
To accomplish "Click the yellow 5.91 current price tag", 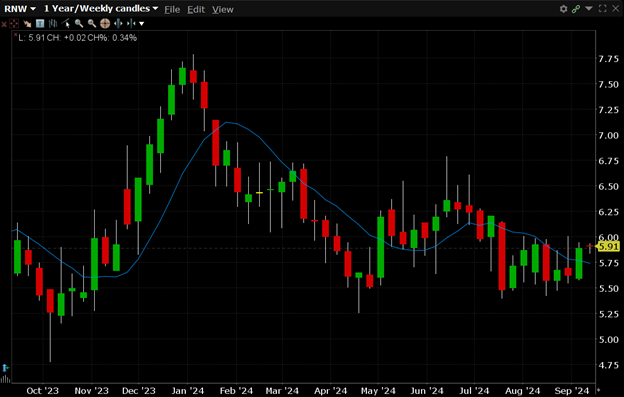I will pyautogui.click(x=608, y=247).
